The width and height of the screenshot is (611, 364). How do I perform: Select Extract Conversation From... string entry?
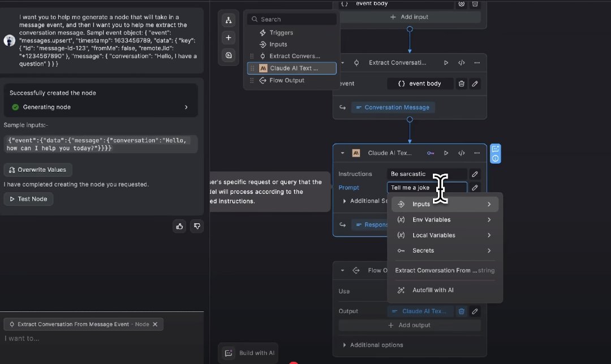click(445, 270)
